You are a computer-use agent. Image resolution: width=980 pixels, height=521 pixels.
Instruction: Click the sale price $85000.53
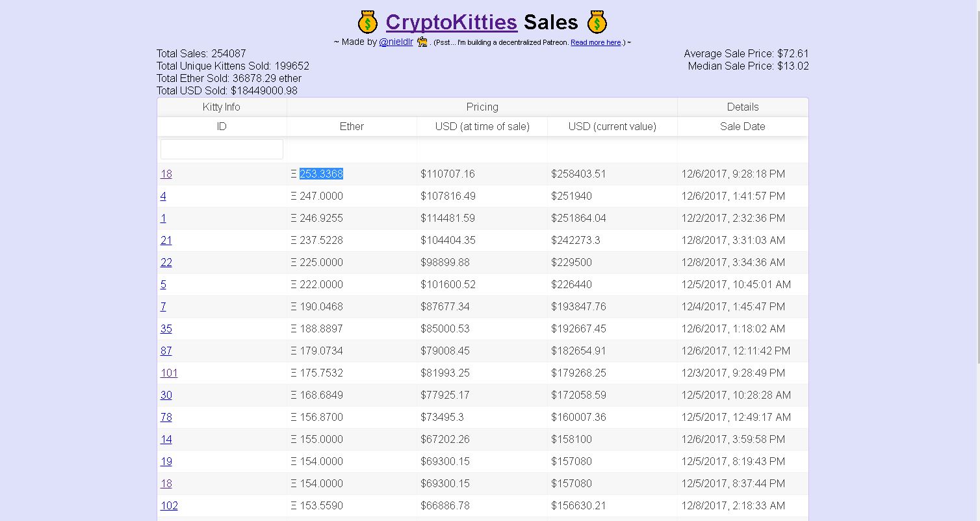point(445,328)
